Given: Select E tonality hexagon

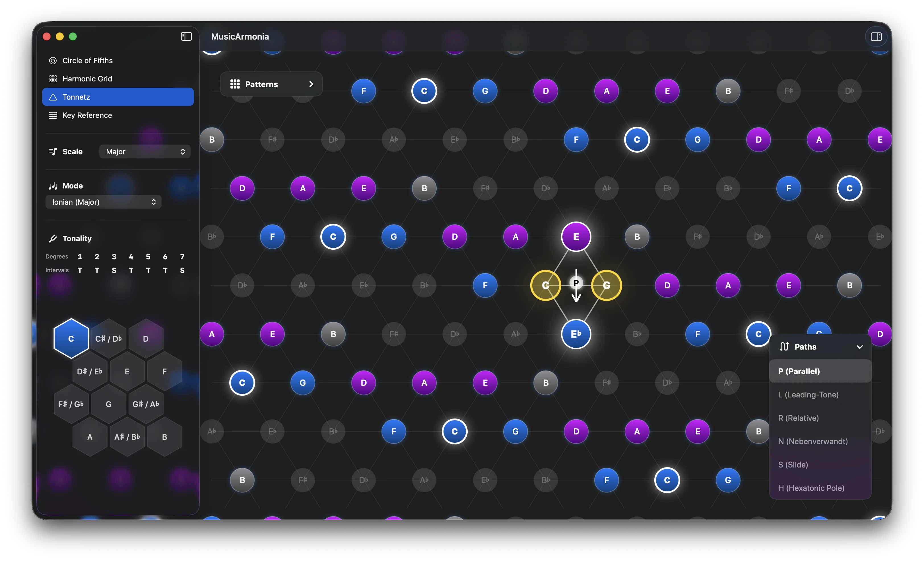Looking at the screenshot, I should point(127,372).
